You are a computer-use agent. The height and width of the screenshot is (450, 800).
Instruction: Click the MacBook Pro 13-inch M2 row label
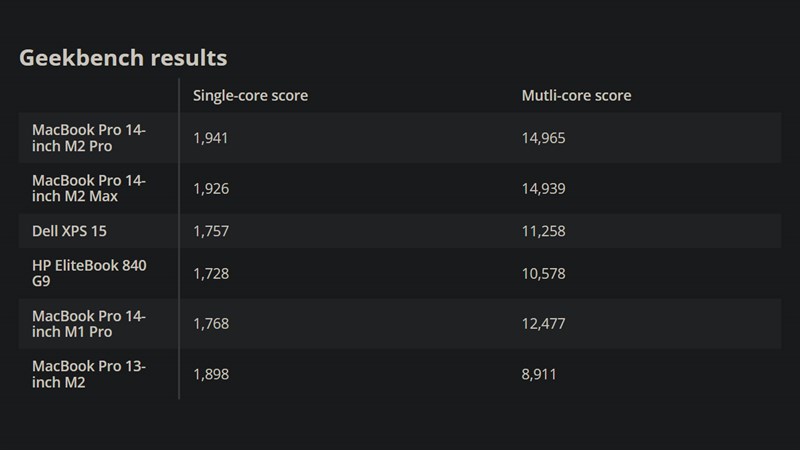[x=89, y=374]
